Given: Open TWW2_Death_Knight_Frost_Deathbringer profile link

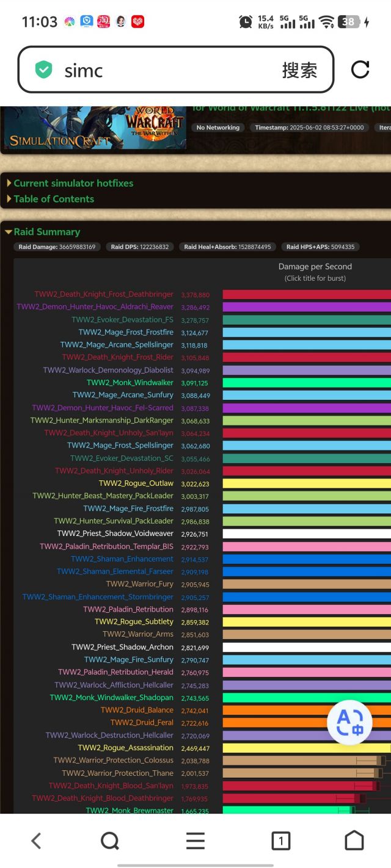Looking at the screenshot, I should click(104, 294).
